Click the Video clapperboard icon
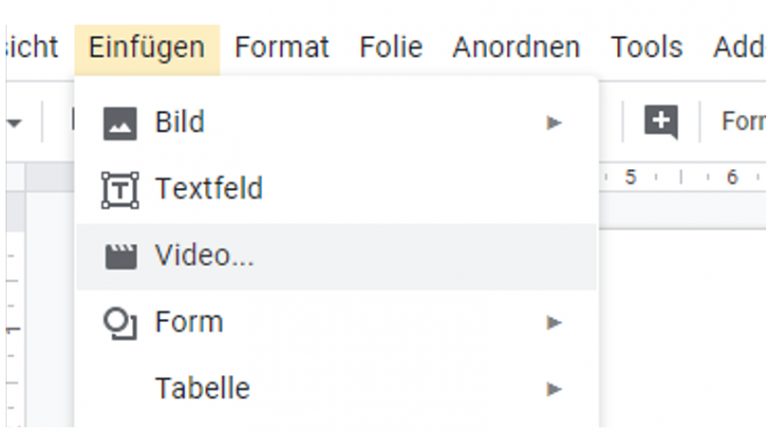This screenshot has width=768, height=432. tap(120, 257)
